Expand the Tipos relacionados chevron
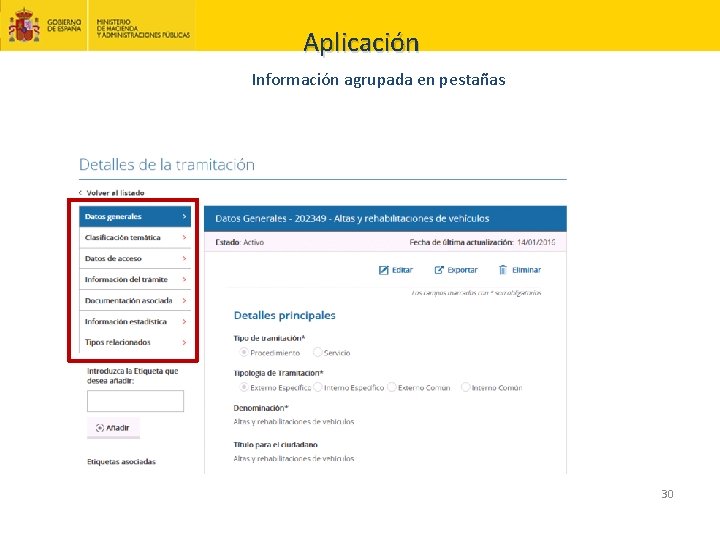Viewport: 720px width, 540px height. coord(184,342)
